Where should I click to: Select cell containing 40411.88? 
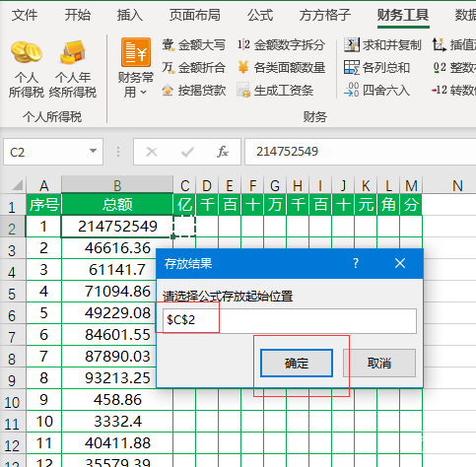point(117,443)
